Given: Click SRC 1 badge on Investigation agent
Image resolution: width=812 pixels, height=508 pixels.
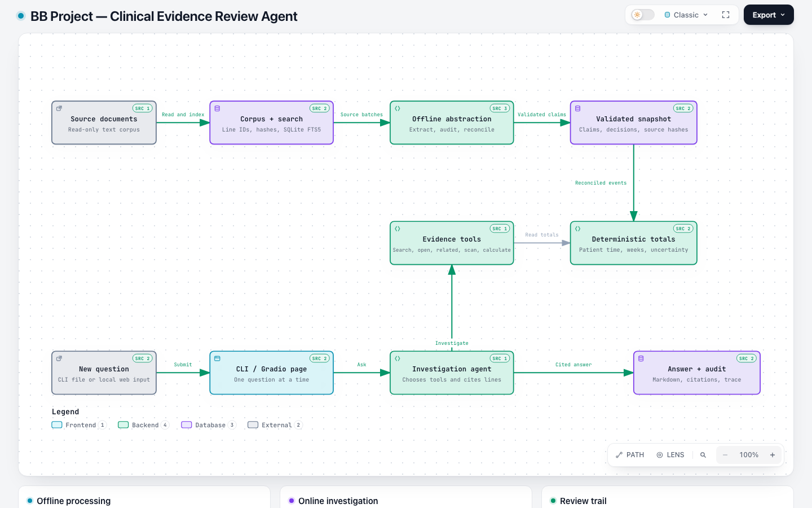Looking at the screenshot, I should point(500,358).
